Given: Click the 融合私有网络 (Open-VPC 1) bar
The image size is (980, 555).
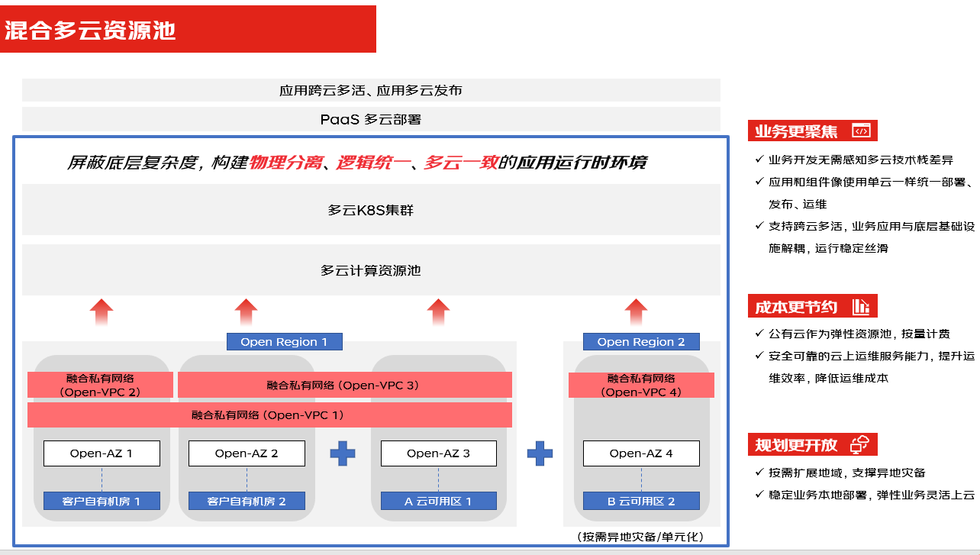Looking at the screenshot, I should coord(269,415).
